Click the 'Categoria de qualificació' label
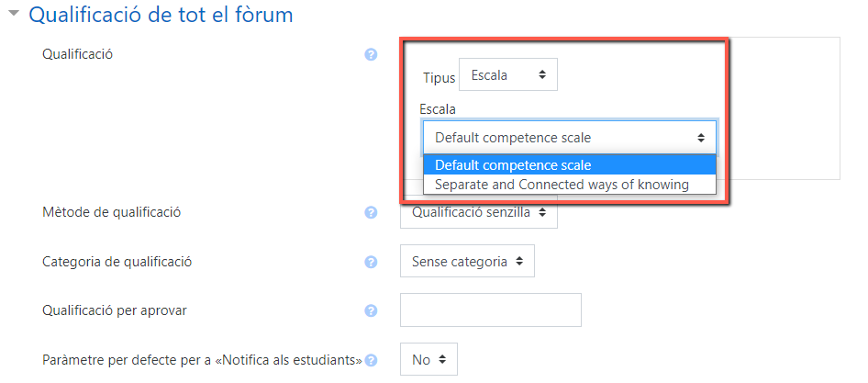The image size is (868, 383). point(117,262)
